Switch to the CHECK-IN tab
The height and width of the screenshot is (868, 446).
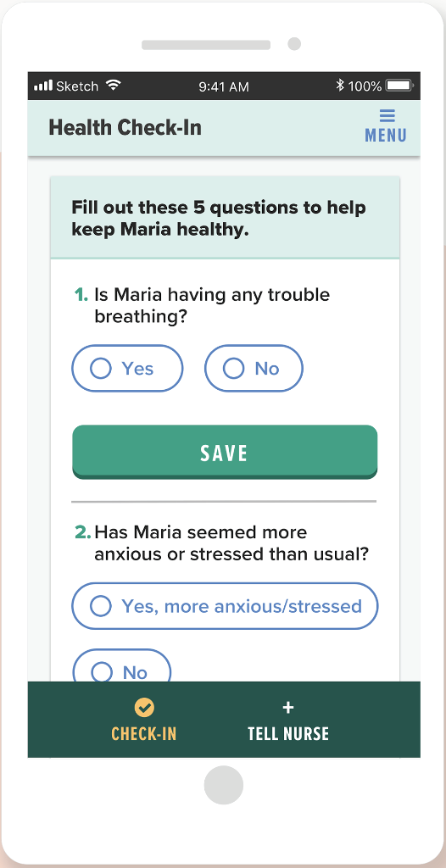coord(144,720)
